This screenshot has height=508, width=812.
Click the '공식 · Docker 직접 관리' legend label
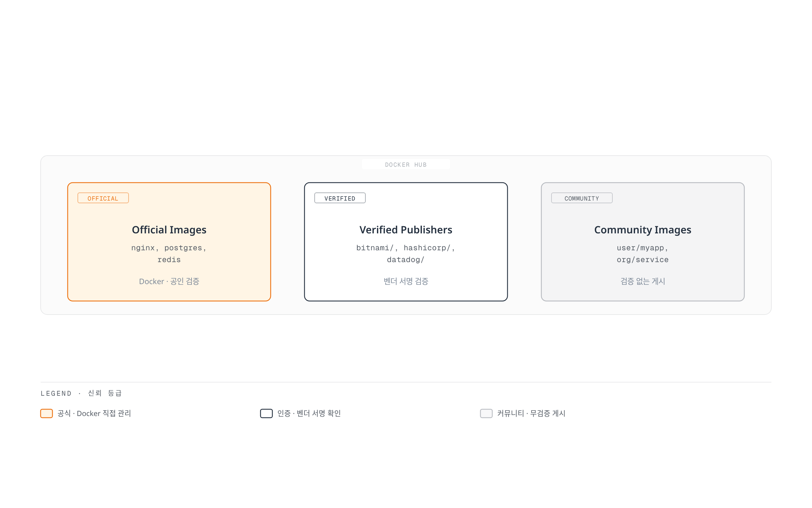[94, 414]
